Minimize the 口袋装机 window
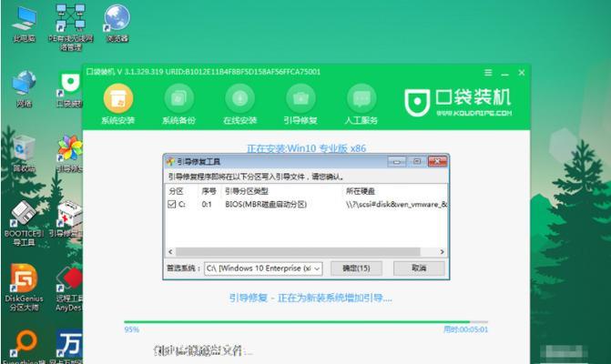The width and height of the screenshot is (611, 364). (x=505, y=73)
